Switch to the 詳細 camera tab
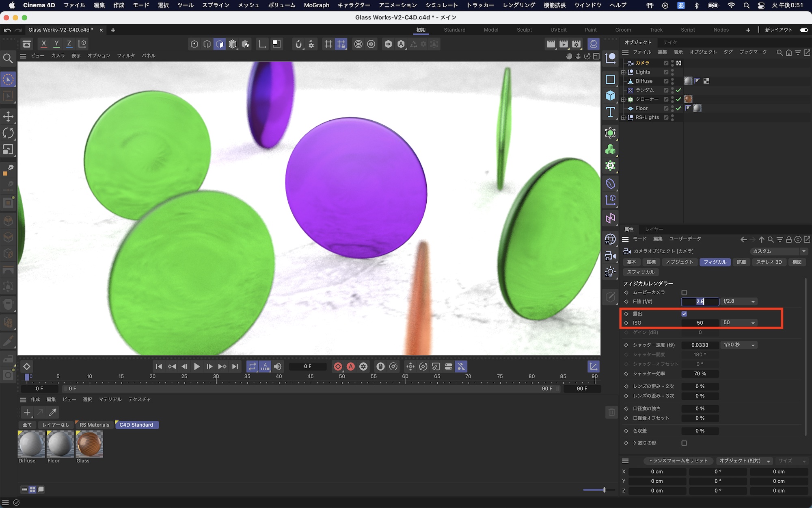The width and height of the screenshot is (812, 508). point(741,262)
